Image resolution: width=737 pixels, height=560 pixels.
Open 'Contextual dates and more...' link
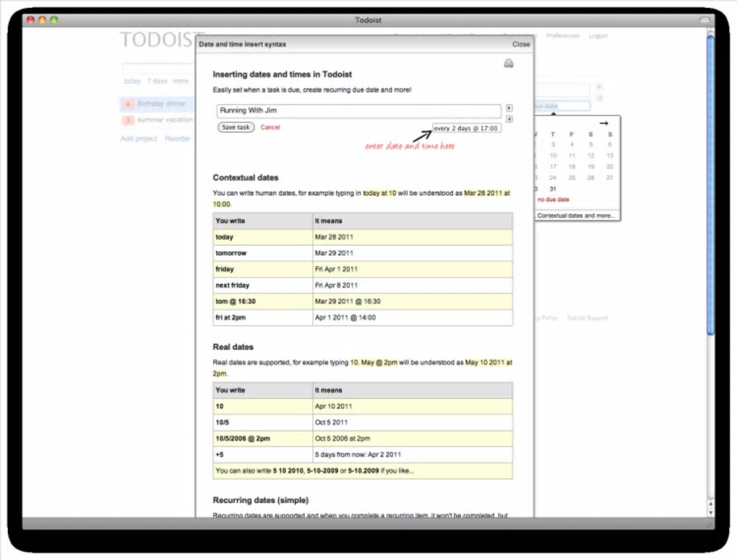(576, 216)
